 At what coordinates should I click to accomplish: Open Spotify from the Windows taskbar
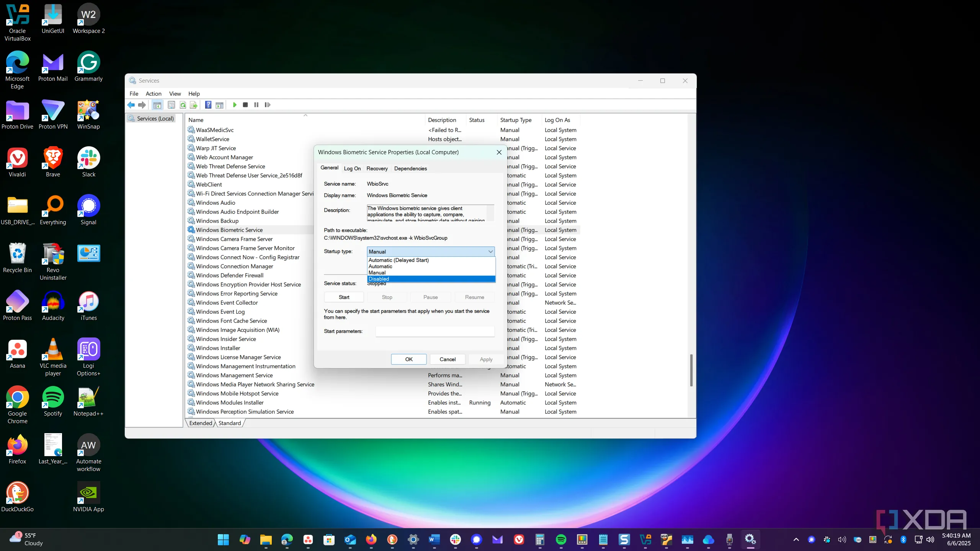(x=561, y=540)
